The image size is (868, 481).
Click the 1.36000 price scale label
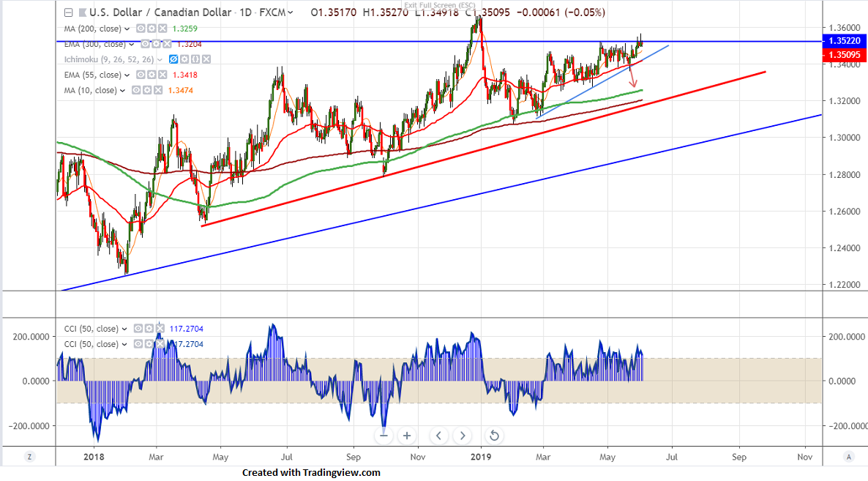pos(844,27)
